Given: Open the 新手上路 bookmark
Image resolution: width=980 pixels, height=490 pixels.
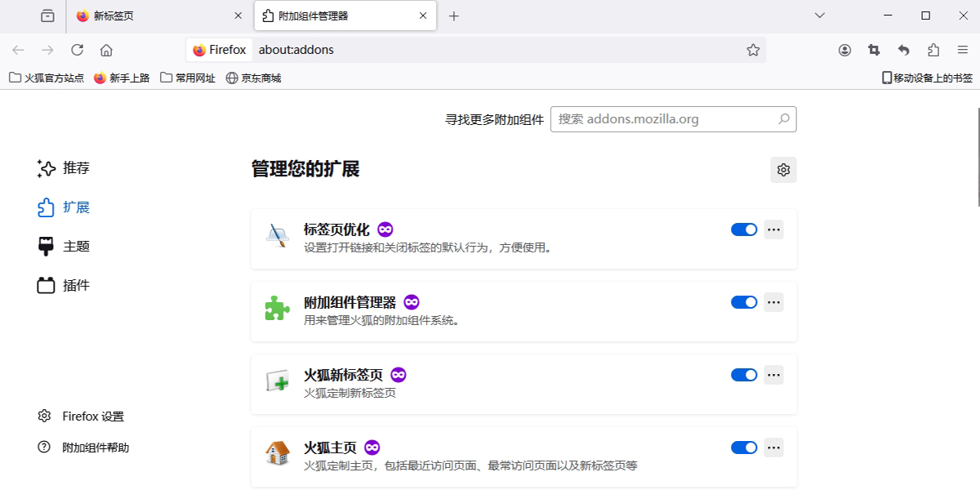Looking at the screenshot, I should tap(122, 78).
